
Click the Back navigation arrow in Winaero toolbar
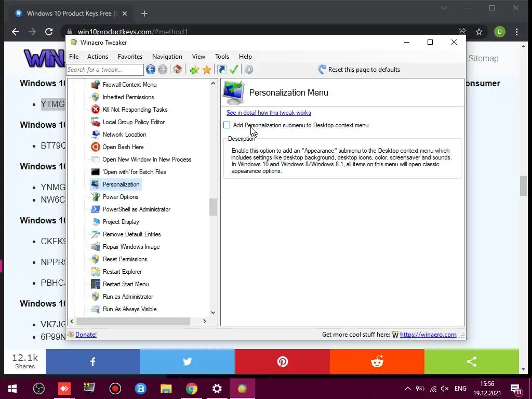pyautogui.click(x=151, y=70)
